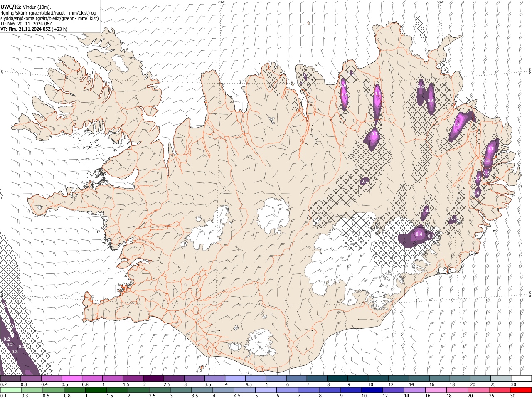The height and width of the screenshot is (399, 532).
Task: Select dark blue lower swatch between 10 and 12
Action: coord(372,390)
